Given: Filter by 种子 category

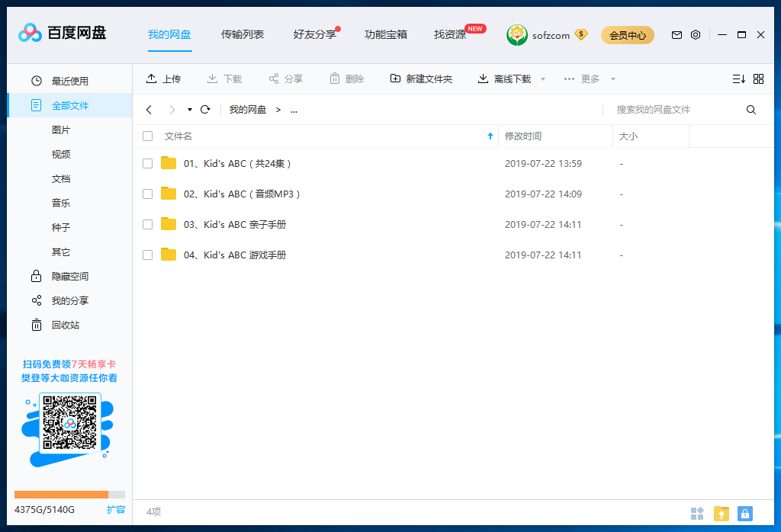Looking at the screenshot, I should (61, 227).
